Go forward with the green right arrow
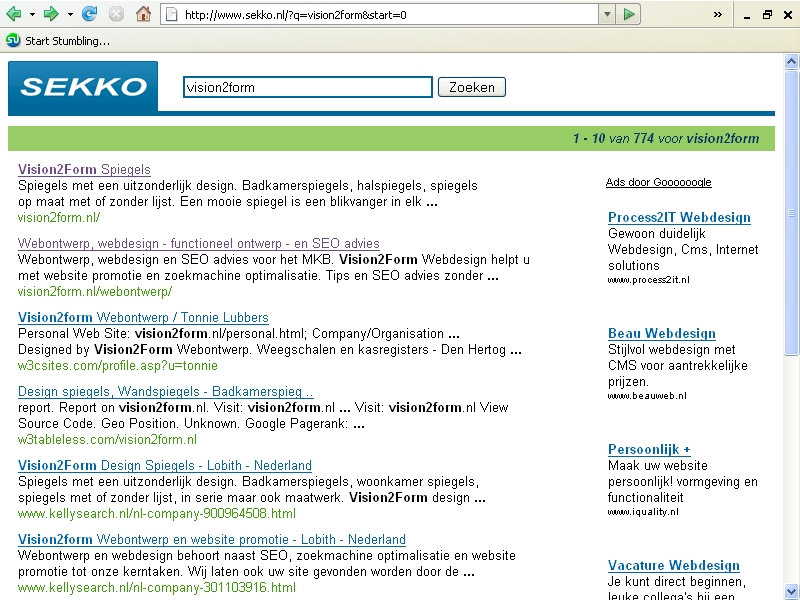The height and width of the screenshot is (600, 800). pyautogui.click(x=51, y=14)
